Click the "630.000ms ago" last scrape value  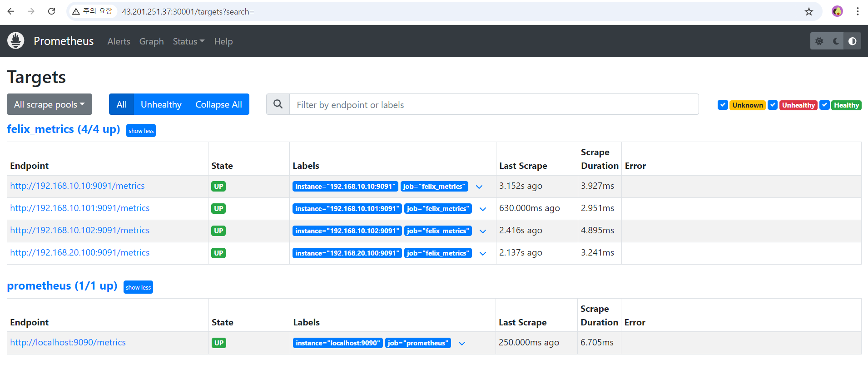click(x=530, y=208)
